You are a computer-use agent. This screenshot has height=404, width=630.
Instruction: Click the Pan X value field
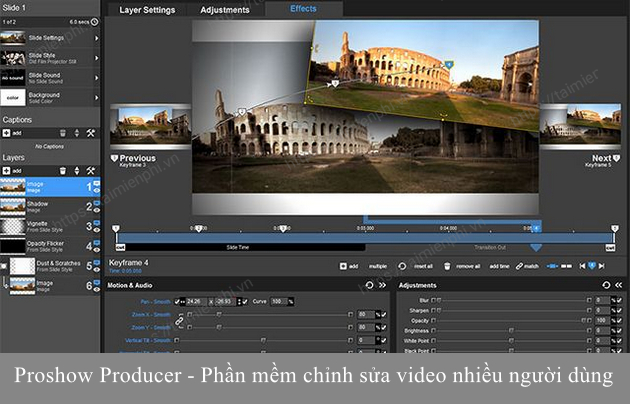click(x=196, y=301)
